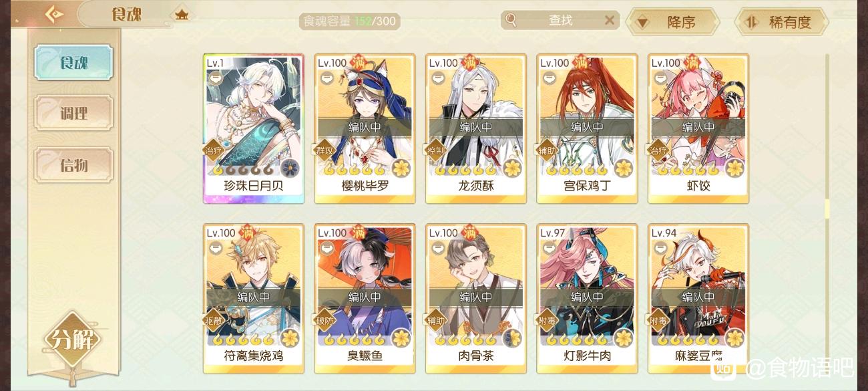This screenshot has width=868, height=391.
Task: Click the 查找 search field
Action: (560, 20)
